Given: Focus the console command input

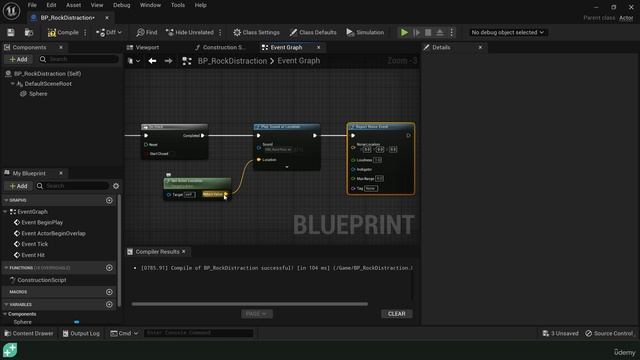Looking at the screenshot, I should point(198,333).
